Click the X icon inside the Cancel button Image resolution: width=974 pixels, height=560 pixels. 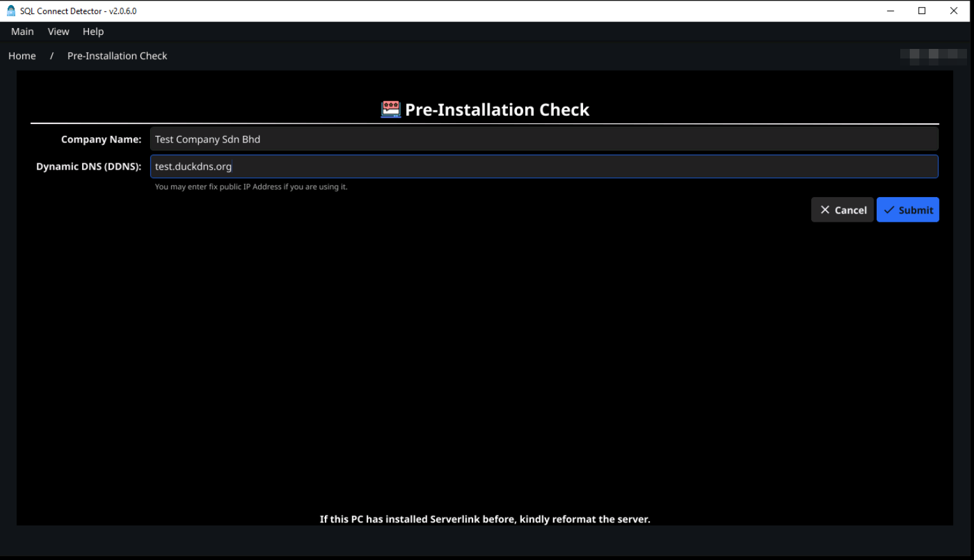pyautogui.click(x=825, y=210)
